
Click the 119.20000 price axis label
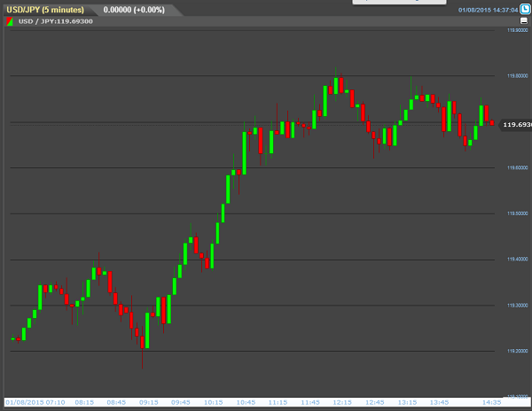pos(518,351)
